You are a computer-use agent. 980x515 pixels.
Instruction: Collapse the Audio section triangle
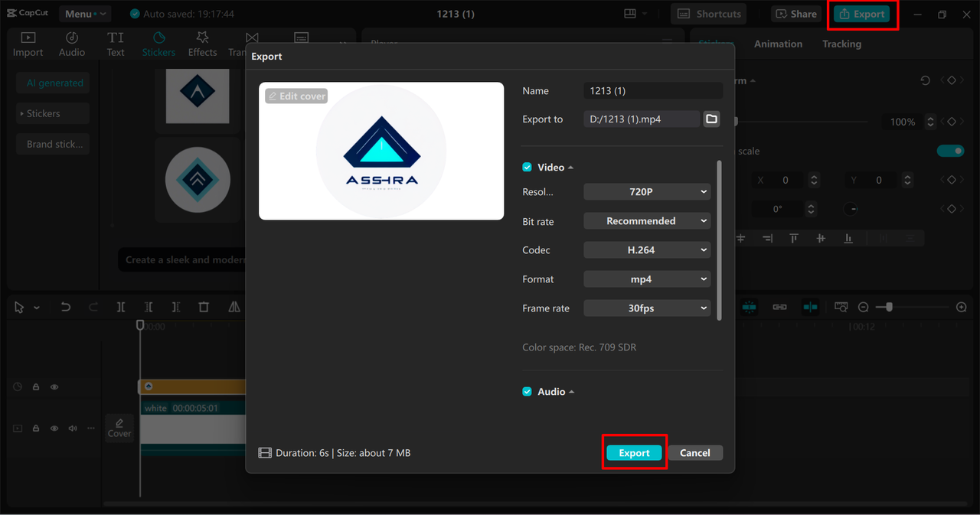coord(571,392)
